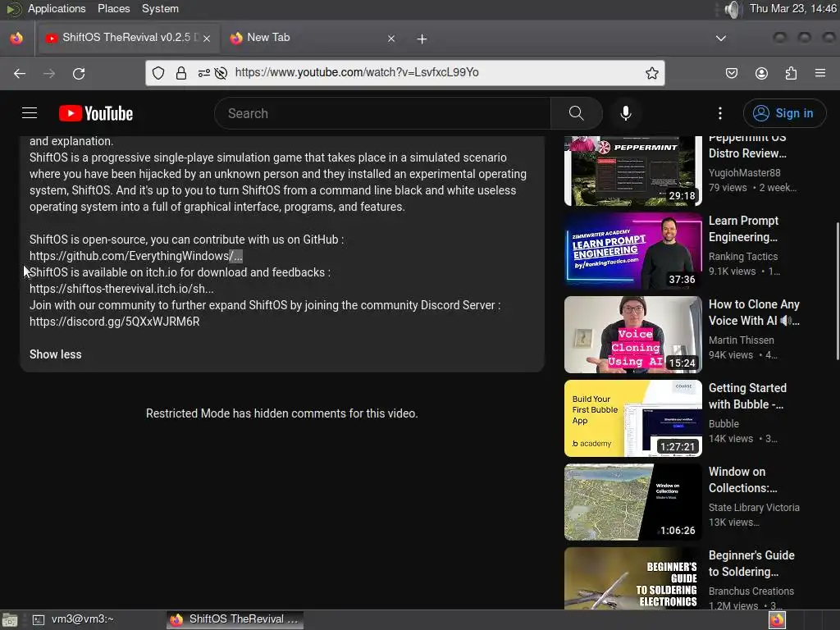Click the Firefox icon left of tabs

tap(16, 38)
